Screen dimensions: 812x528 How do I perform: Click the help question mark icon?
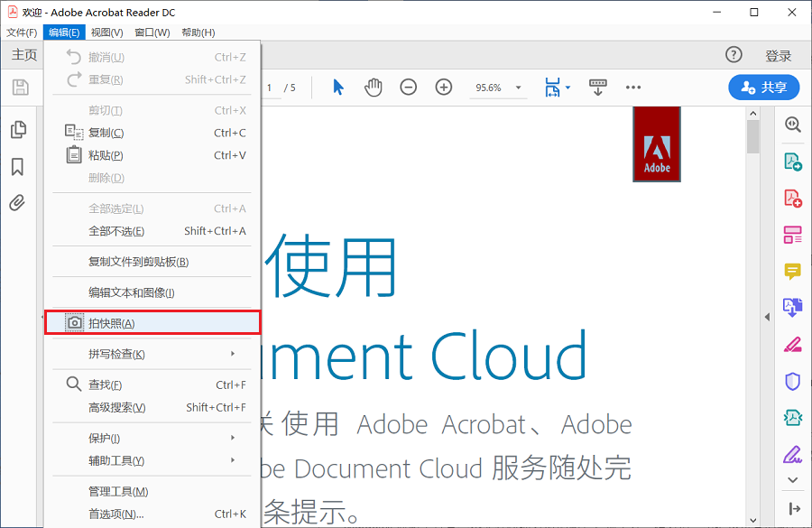[x=734, y=54]
